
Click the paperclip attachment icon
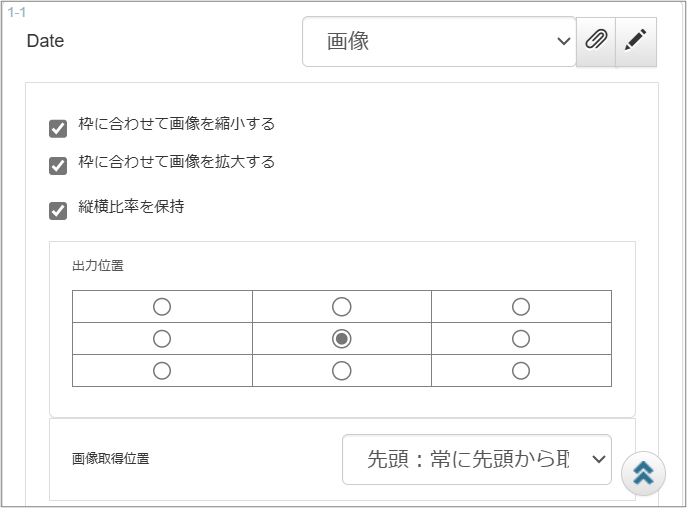click(596, 41)
